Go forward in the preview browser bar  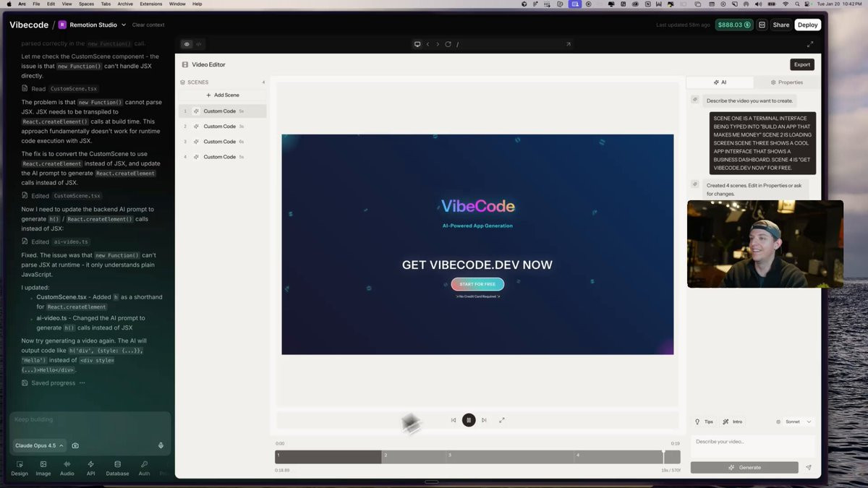pos(438,44)
